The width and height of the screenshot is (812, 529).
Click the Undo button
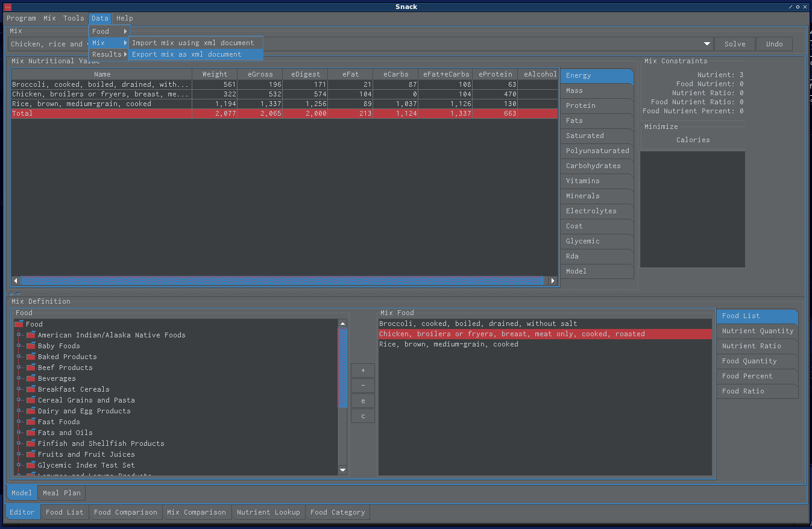(775, 44)
